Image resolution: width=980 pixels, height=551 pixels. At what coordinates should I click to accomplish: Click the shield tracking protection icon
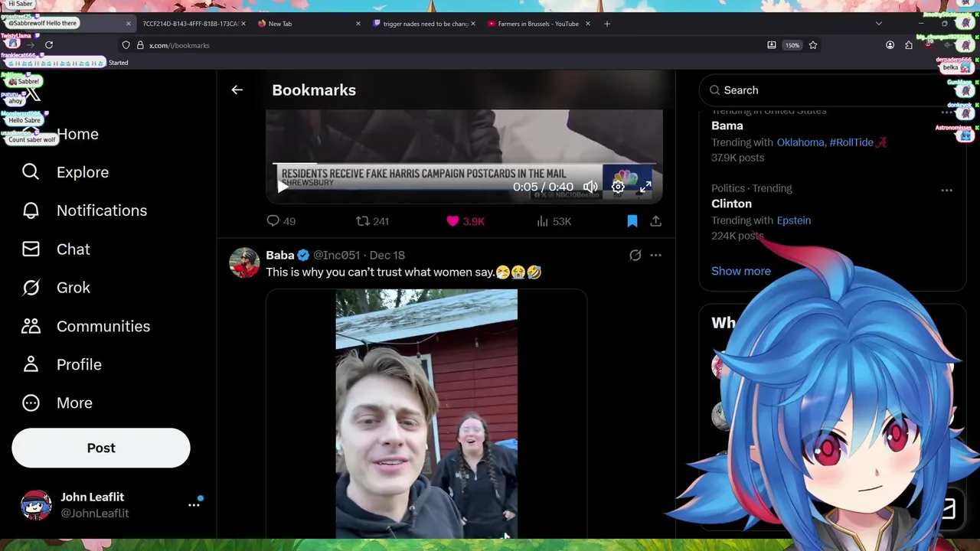click(126, 45)
